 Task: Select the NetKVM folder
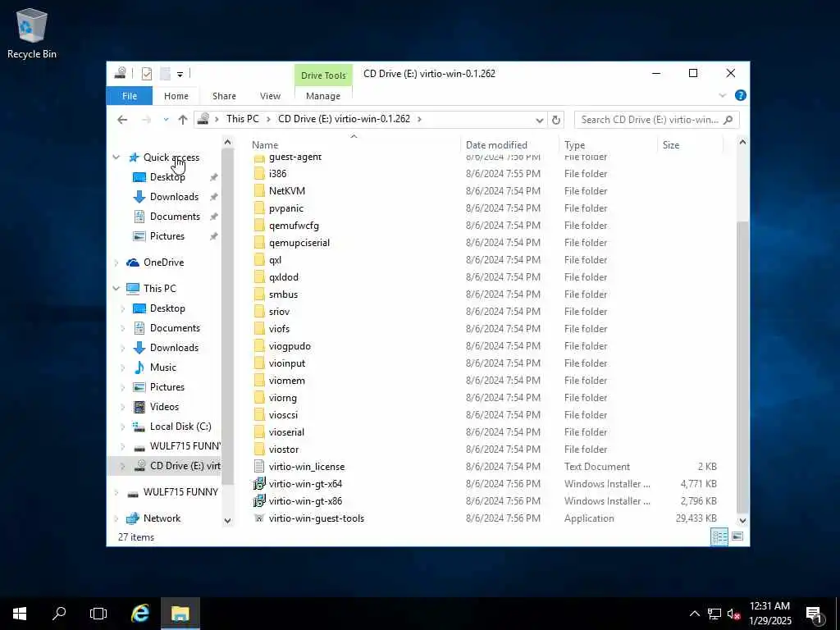tap(286, 190)
